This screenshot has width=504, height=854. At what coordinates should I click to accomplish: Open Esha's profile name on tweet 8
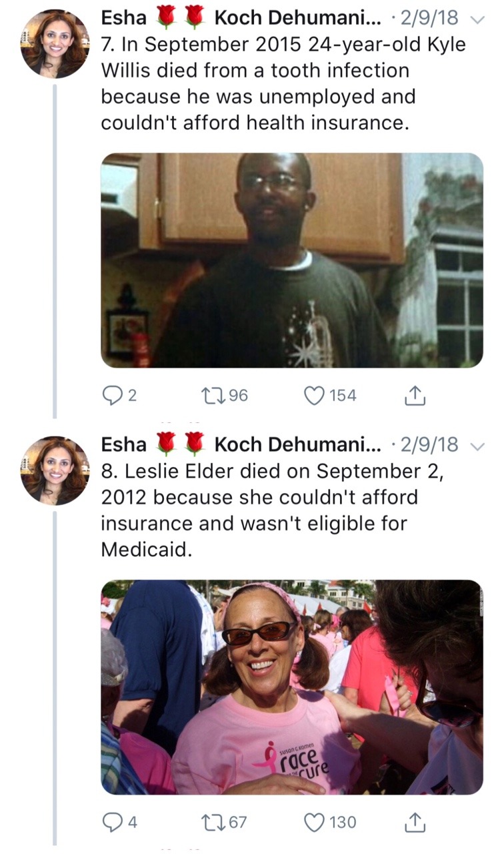pyautogui.click(x=124, y=444)
